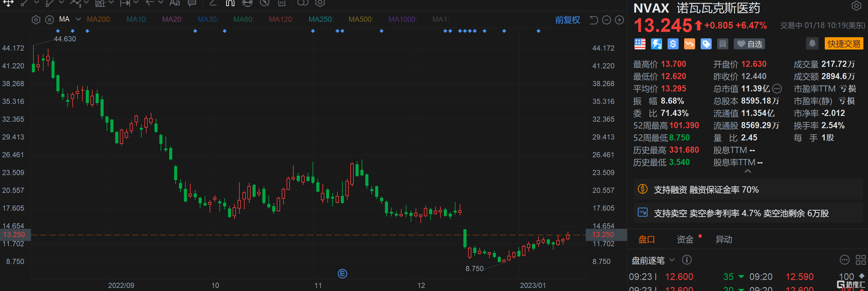Open the earnings 'E' event marker
Image resolution: width=868 pixels, height=291 pixels.
pos(342,274)
